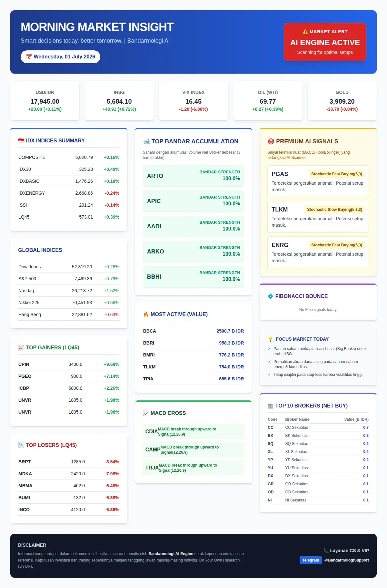Open the ENRG premium signal card
The height and width of the screenshot is (588, 387).
[x=318, y=252]
